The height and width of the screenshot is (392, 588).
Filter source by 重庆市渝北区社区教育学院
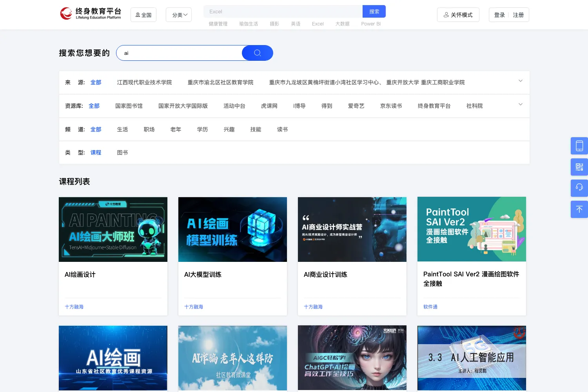pyautogui.click(x=220, y=82)
